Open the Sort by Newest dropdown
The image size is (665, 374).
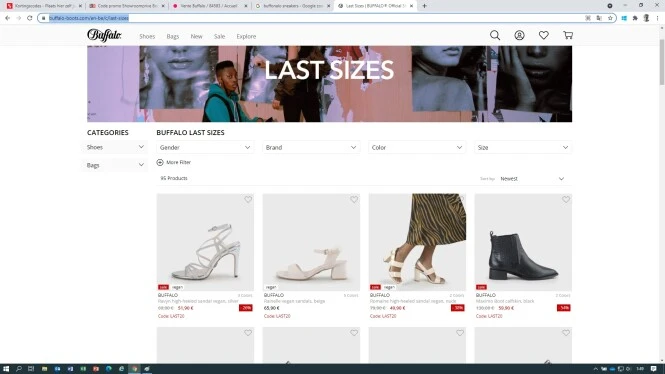click(x=532, y=179)
